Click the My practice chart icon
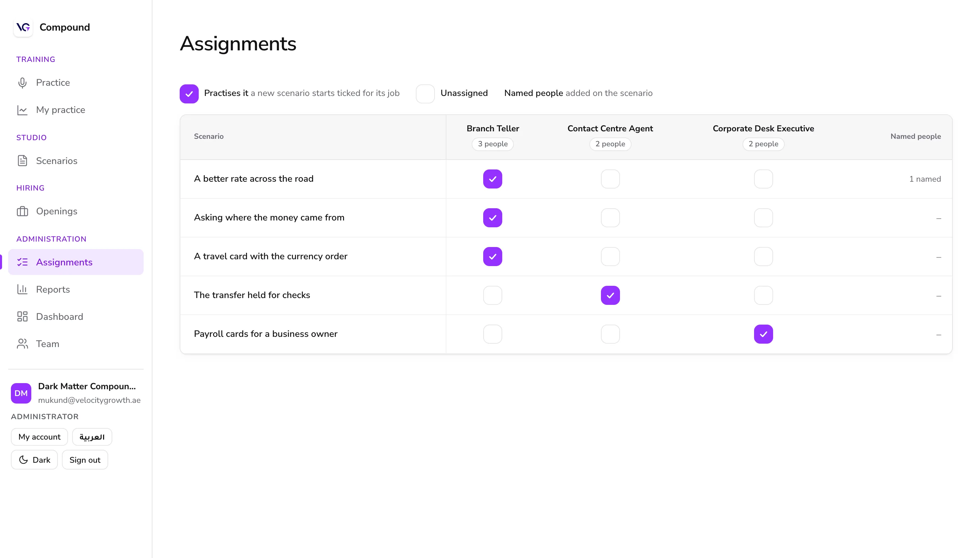Image resolution: width=980 pixels, height=558 pixels. (x=22, y=110)
